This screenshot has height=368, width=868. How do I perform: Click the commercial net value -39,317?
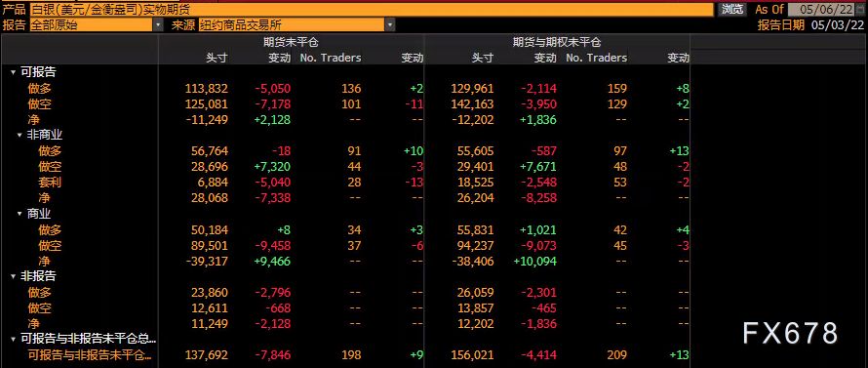click(207, 261)
